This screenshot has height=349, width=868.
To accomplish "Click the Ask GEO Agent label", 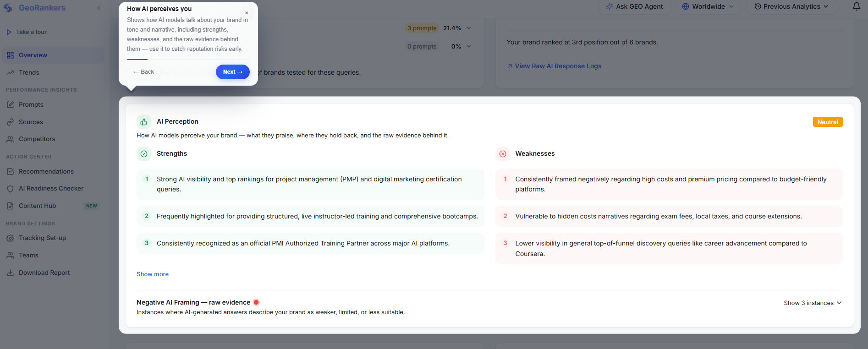I will [639, 6].
